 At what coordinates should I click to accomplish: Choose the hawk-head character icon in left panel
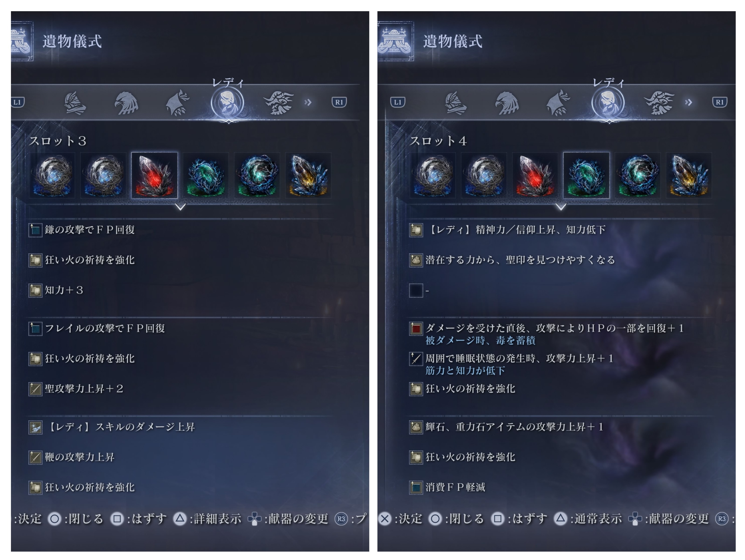click(x=126, y=103)
